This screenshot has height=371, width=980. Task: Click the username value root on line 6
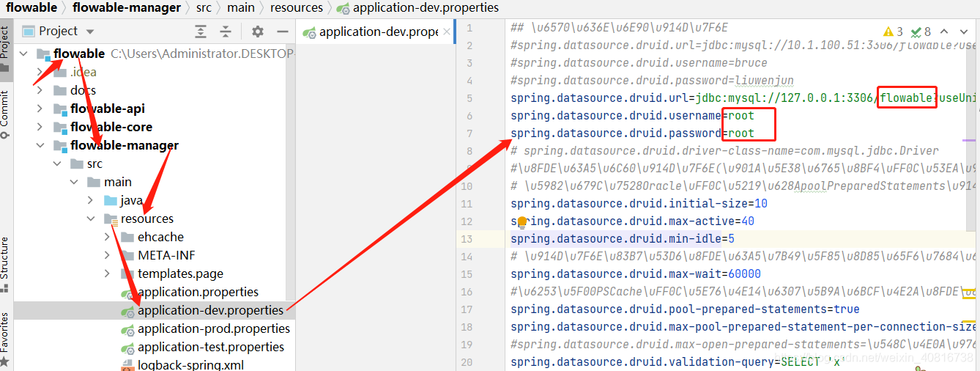741,116
